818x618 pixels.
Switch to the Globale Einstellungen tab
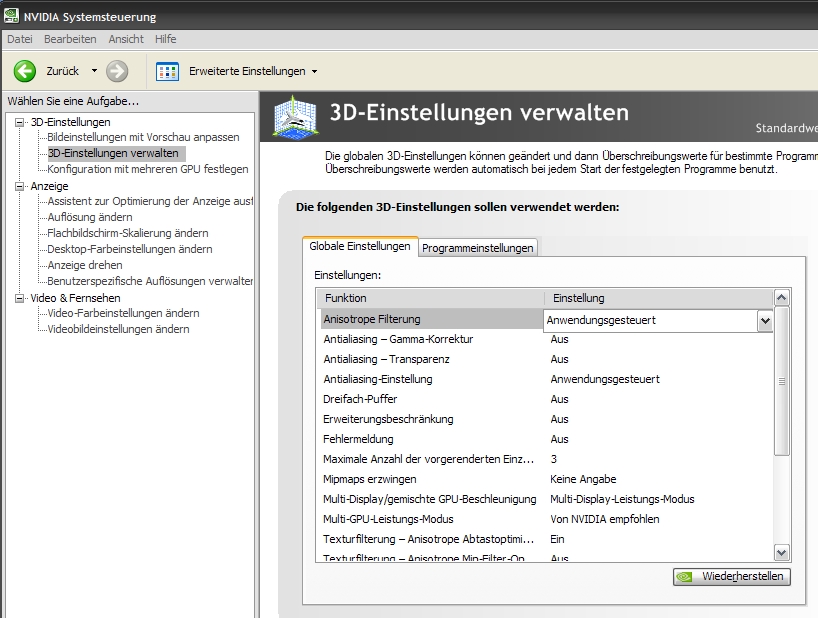360,246
